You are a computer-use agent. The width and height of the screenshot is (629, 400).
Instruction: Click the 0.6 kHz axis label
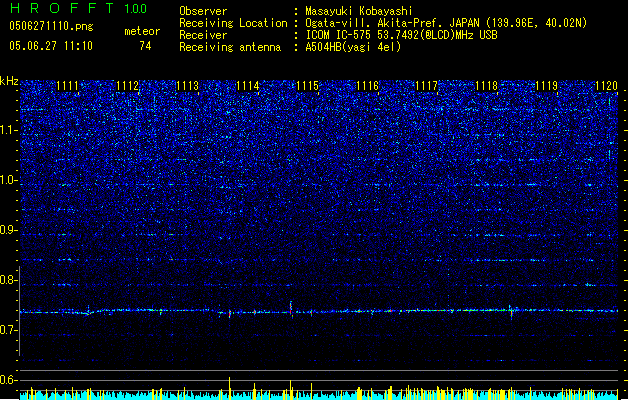[x=8, y=380]
